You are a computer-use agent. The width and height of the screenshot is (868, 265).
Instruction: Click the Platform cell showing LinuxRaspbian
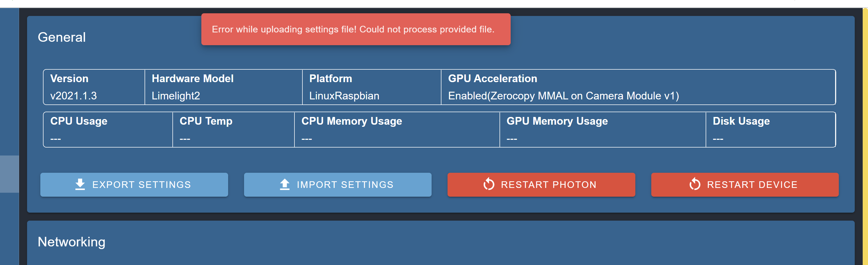coord(344,95)
